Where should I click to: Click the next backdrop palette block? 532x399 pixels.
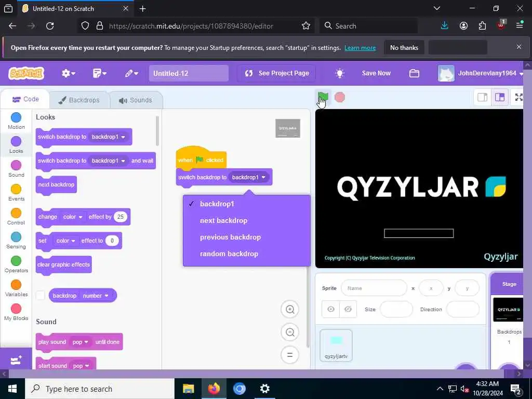pos(56,185)
